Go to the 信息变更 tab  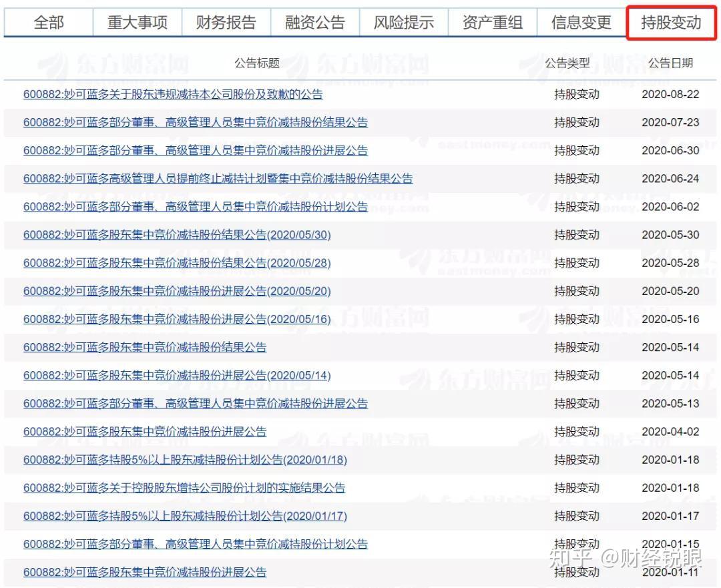pyautogui.click(x=581, y=23)
